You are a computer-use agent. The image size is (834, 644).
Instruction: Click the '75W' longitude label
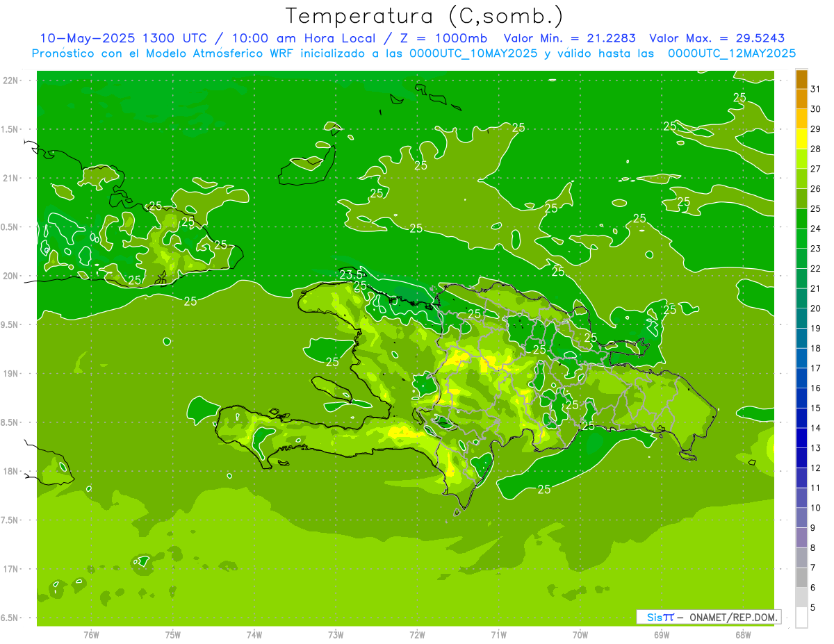[172, 634]
